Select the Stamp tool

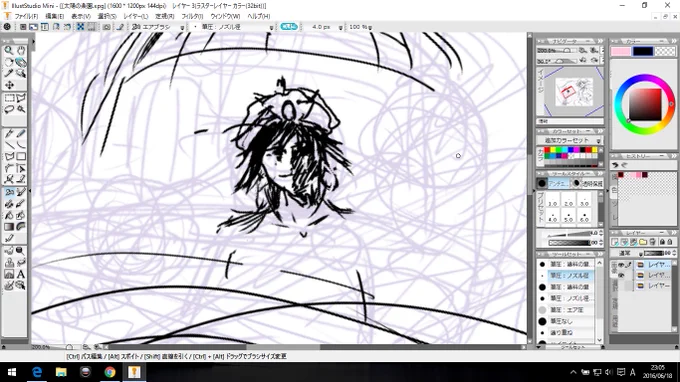coord(9,262)
